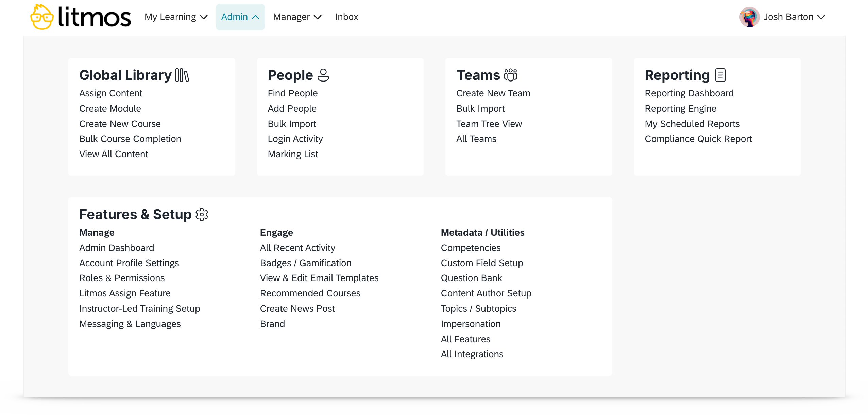Select Roles & Permissions
The width and height of the screenshot is (868, 415).
coord(122,278)
